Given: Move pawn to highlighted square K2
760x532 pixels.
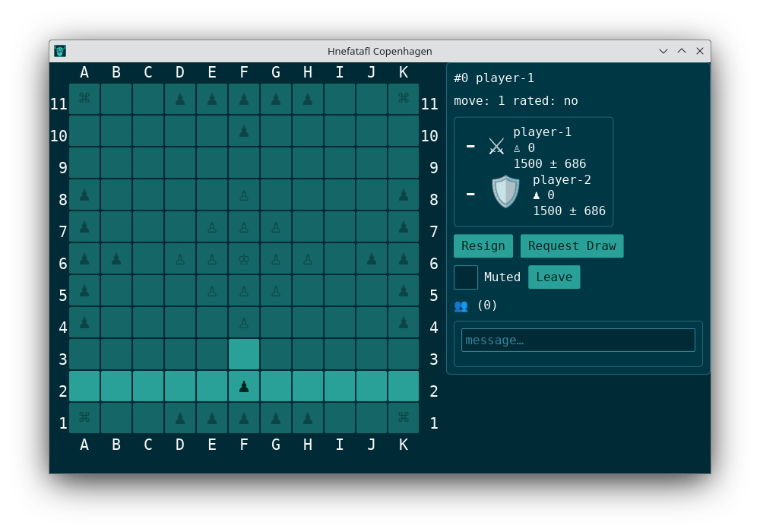Looking at the screenshot, I should (404, 386).
